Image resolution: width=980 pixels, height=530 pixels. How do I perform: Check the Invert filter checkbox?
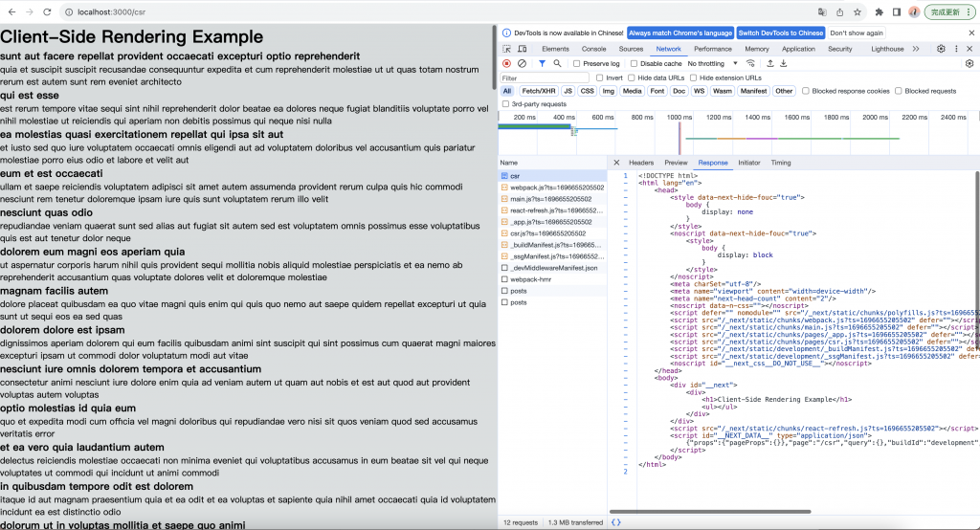pos(600,78)
